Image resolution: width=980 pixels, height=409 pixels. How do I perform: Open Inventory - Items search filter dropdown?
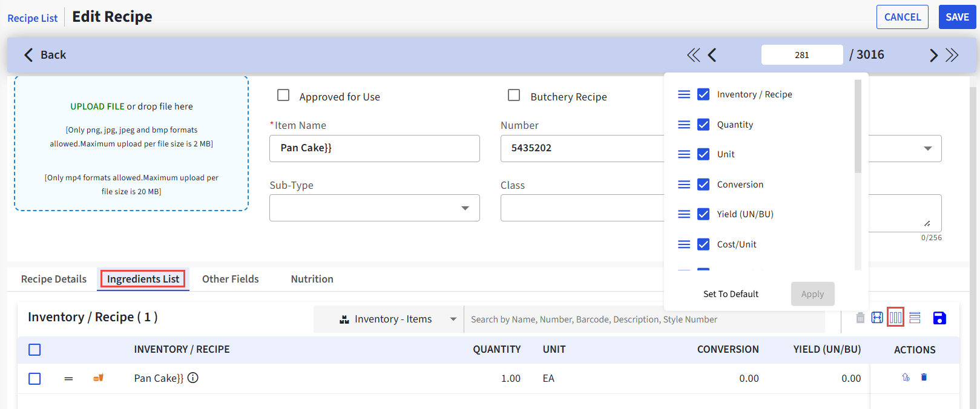tap(389, 319)
